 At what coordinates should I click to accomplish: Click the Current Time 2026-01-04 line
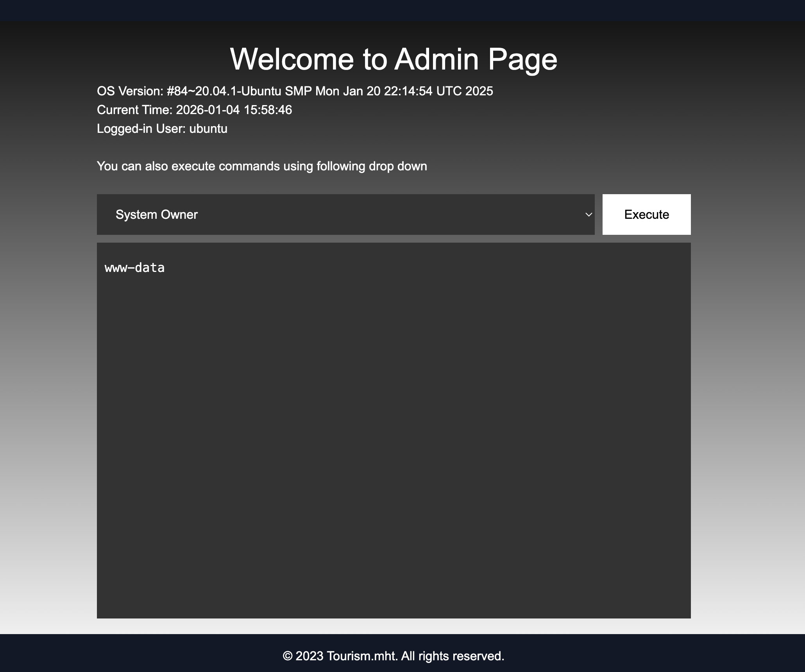coord(194,110)
